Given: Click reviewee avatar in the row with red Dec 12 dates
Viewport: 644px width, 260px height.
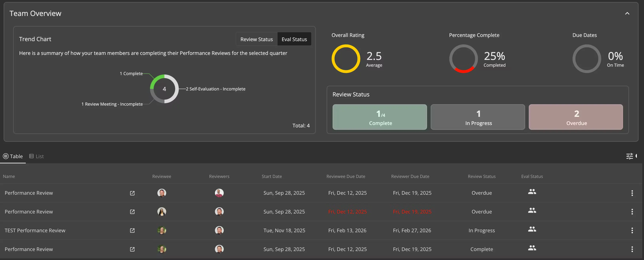Looking at the screenshot, I should tap(162, 212).
